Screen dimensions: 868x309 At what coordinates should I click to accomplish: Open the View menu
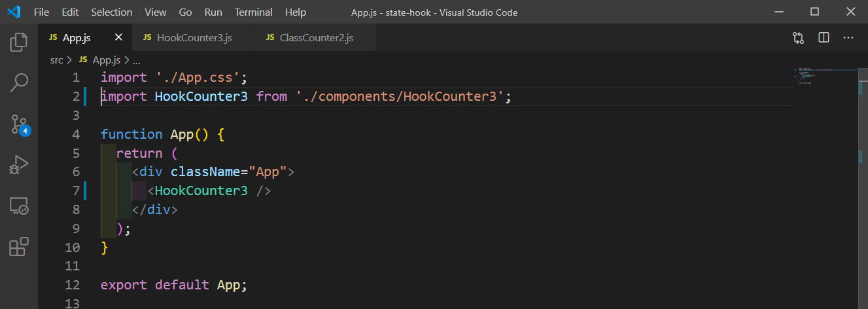point(156,12)
